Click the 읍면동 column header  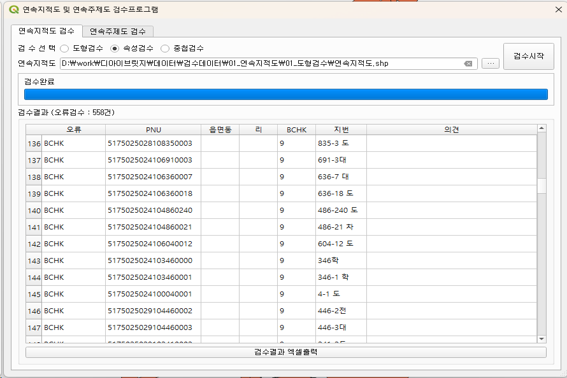click(220, 129)
